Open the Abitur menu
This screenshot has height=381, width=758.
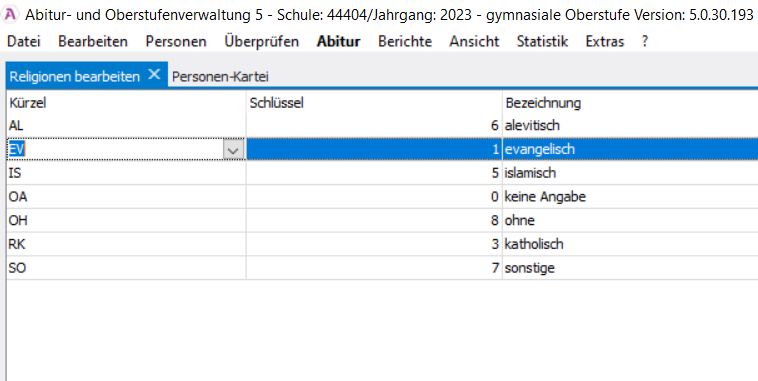pos(338,42)
